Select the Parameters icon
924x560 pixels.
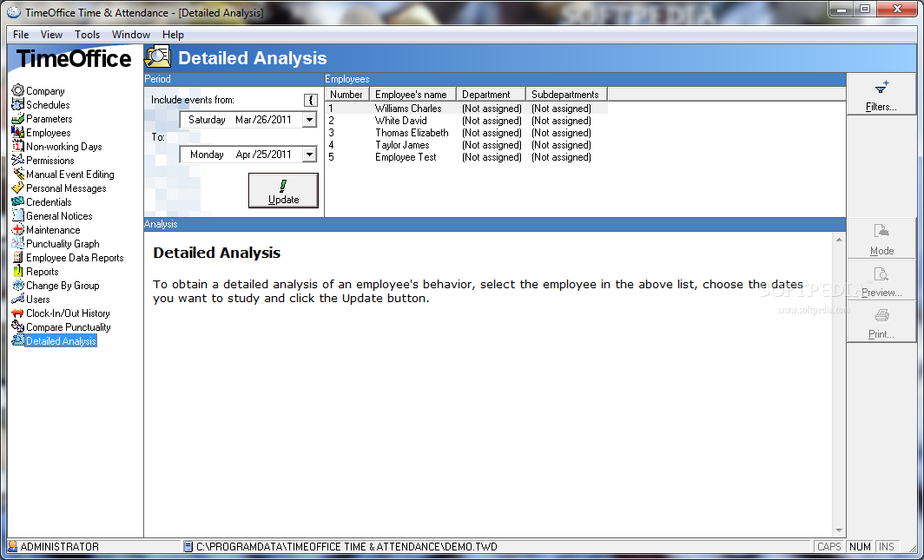tap(17, 118)
